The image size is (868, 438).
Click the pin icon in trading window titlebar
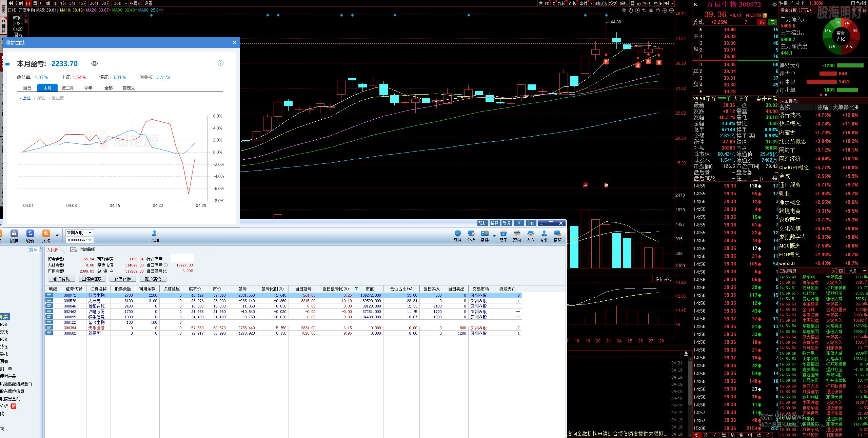[519, 223]
